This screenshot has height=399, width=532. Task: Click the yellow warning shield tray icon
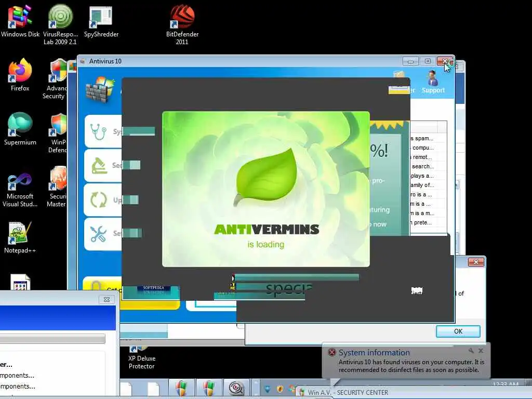[x=280, y=389]
